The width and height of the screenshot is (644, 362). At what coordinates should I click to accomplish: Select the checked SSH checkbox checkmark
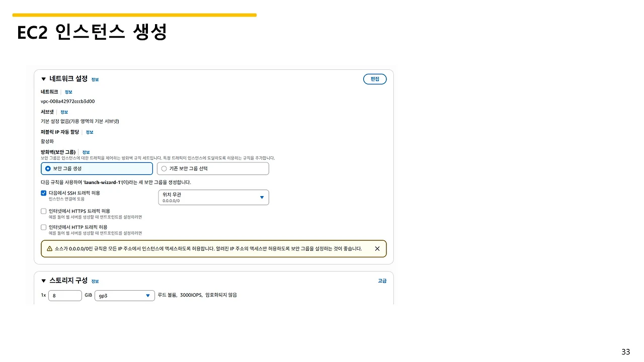(x=43, y=193)
